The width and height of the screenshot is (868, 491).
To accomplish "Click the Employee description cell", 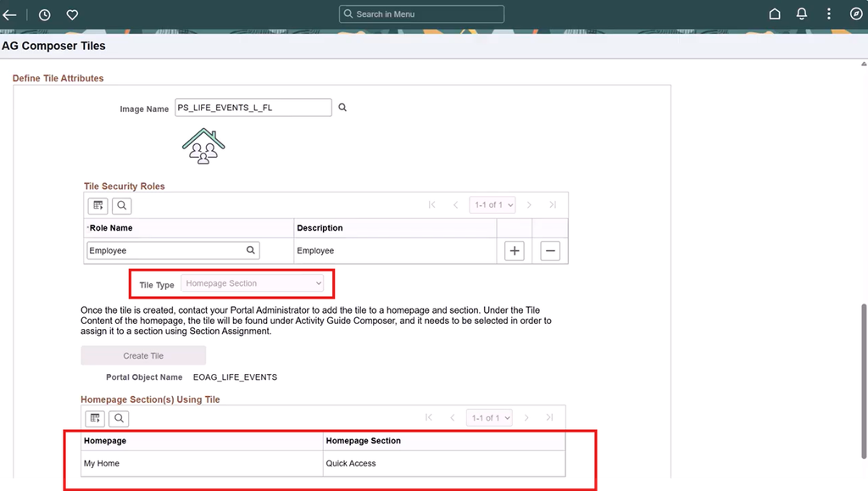I will (315, 251).
